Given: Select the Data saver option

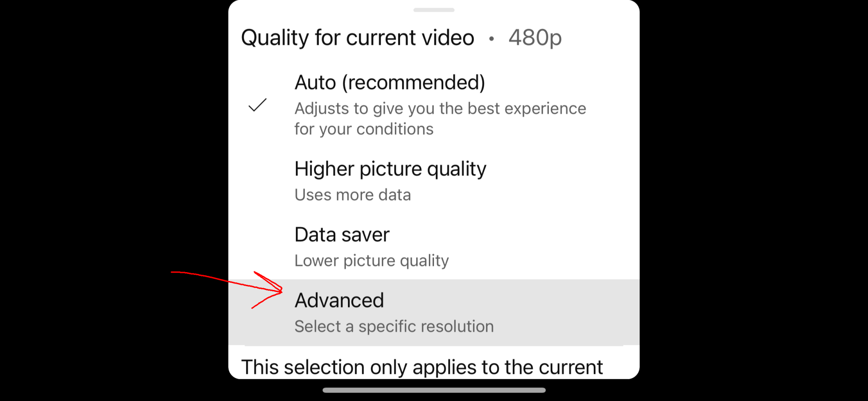Looking at the screenshot, I should pyautogui.click(x=434, y=247).
